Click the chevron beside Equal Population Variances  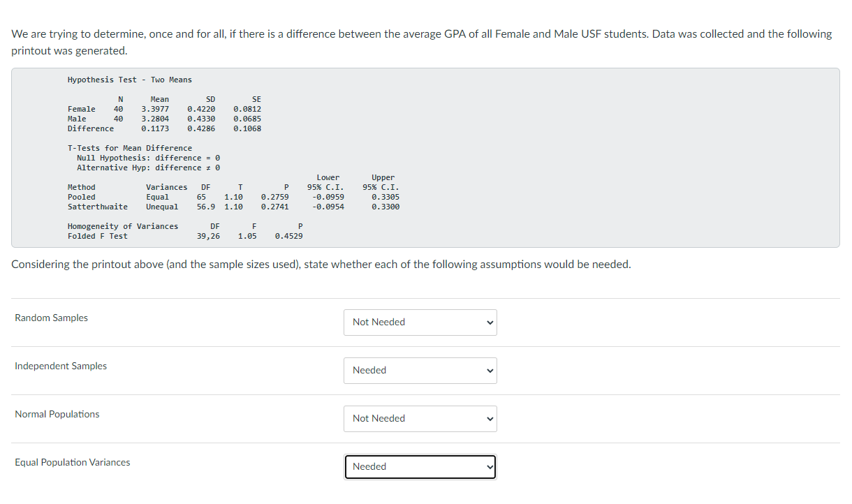490,467
